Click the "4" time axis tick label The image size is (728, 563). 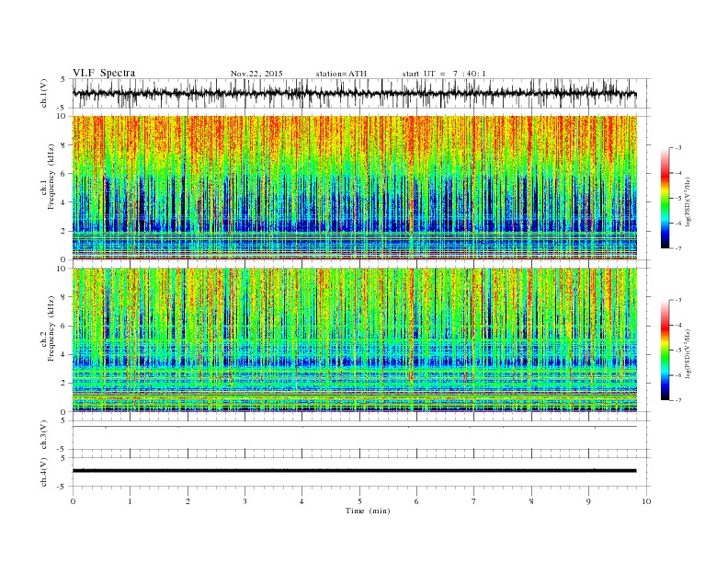pyautogui.click(x=302, y=501)
